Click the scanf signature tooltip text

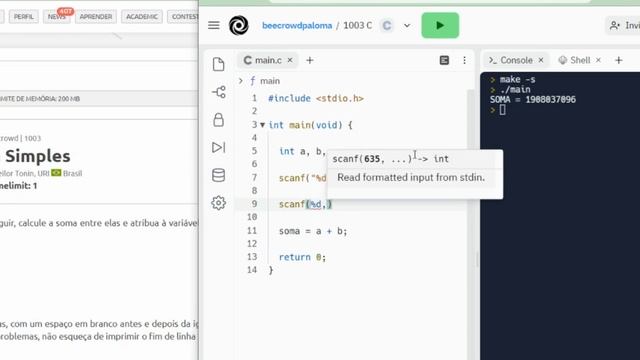pos(390,159)
